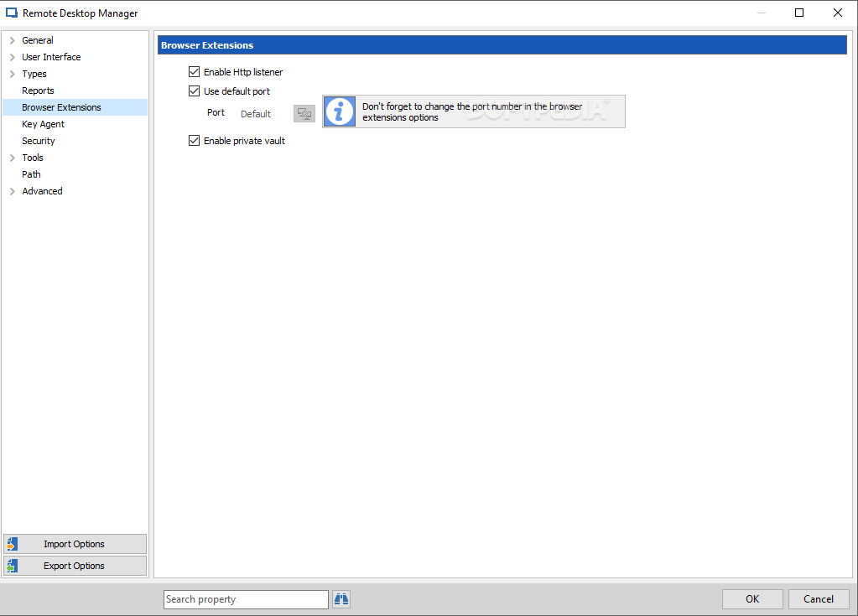Screen dimensions: 858x616
Task: Click the Remote Desktop Manager title icon
Action: [12, 13]
